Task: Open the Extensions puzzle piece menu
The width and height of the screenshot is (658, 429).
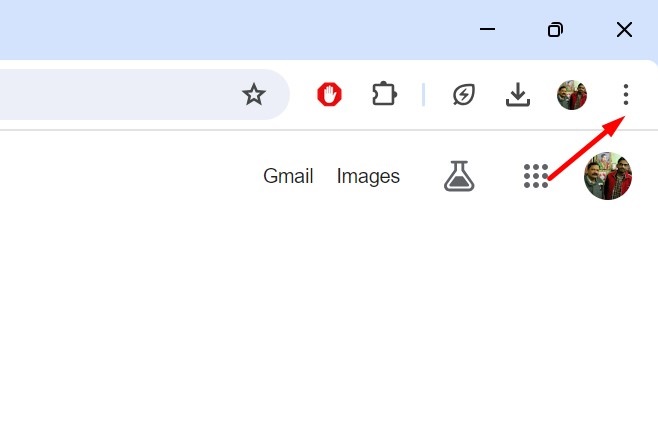Action: coord(384,95)
